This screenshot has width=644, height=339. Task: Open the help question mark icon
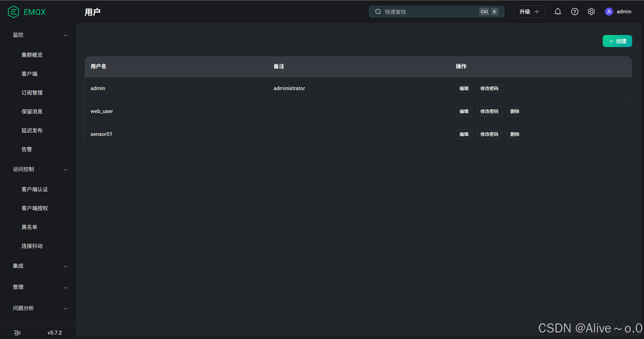point(575,12)
